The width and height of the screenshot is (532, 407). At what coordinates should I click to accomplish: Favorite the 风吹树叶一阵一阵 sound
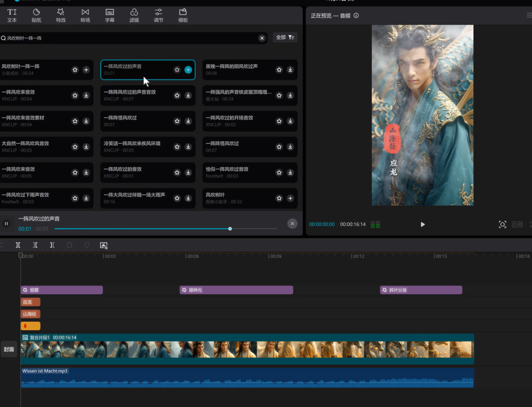pos(75,70)
